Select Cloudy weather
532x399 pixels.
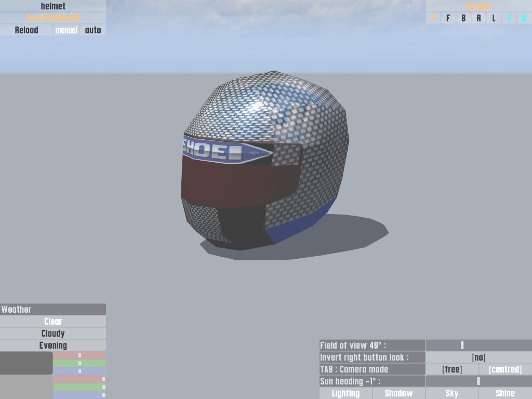click(53, 333)
